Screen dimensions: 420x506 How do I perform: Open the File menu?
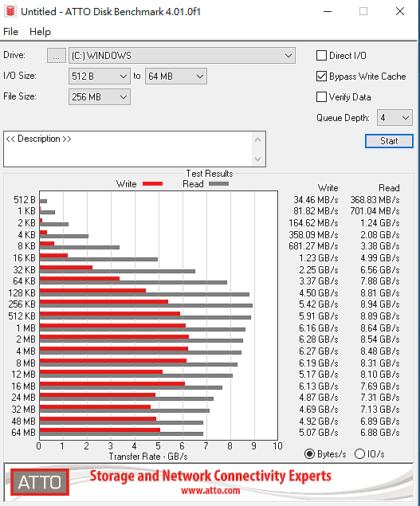click(10, 32)
